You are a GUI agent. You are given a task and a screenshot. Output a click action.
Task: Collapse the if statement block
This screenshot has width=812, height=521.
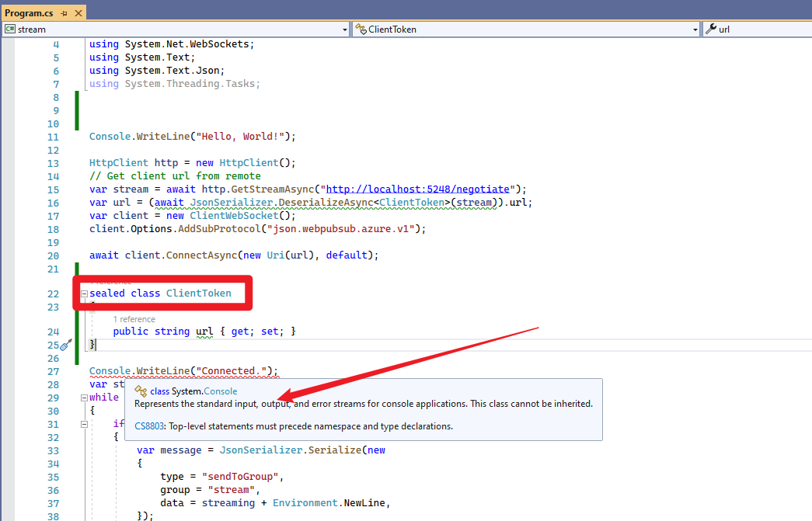tap(84, 424)
